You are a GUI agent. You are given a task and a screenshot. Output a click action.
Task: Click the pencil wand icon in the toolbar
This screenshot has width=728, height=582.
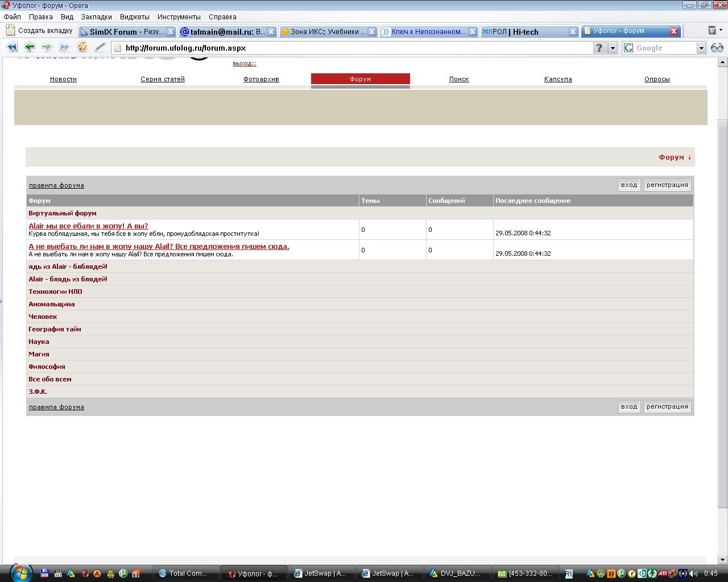click(x=100, y=47)
